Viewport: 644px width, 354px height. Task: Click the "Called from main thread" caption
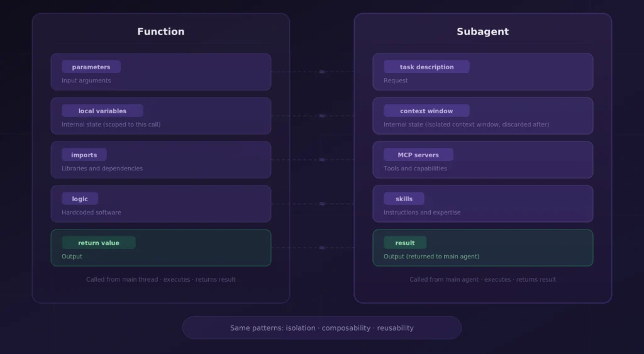click(x=161, y=279)
